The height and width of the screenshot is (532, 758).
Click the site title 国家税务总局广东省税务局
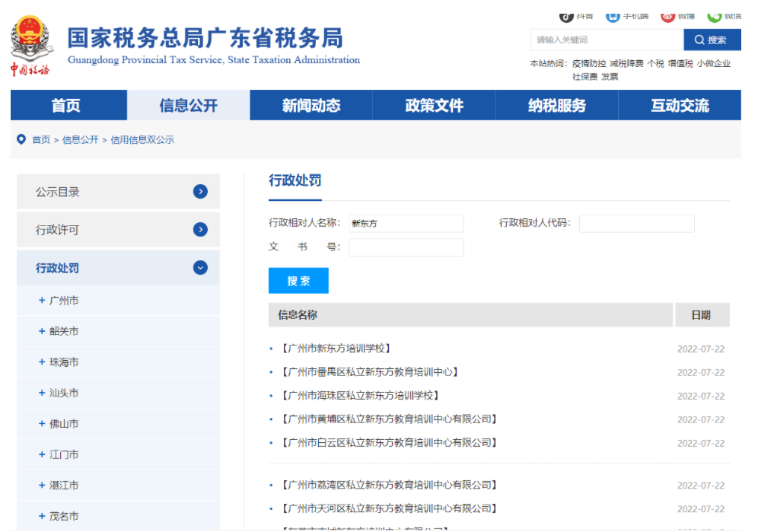click(x=205, y=38)
